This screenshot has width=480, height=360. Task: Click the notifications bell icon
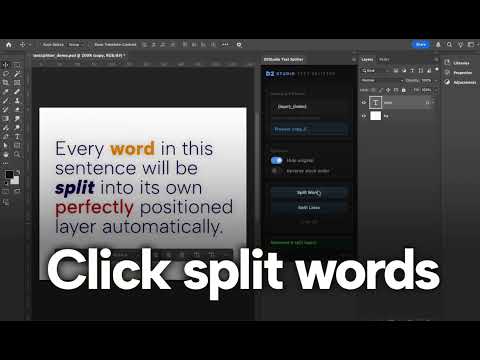(438, 44)
